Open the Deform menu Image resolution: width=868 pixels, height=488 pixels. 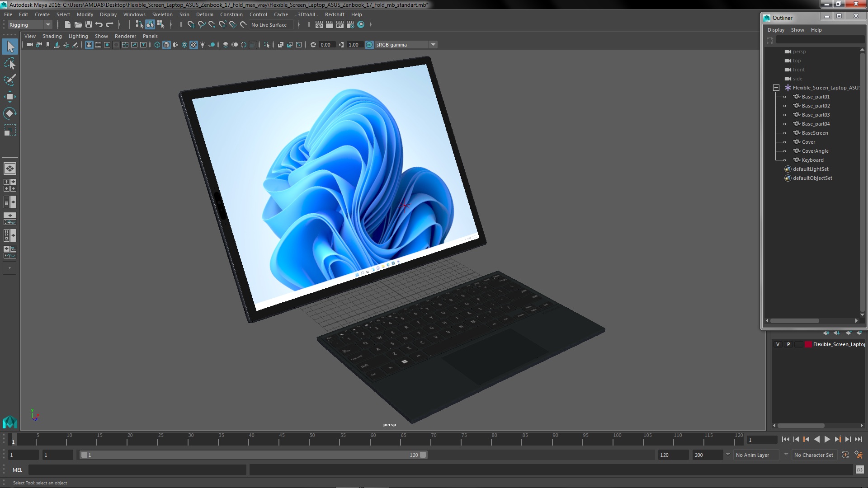click(x=204, y=14)
